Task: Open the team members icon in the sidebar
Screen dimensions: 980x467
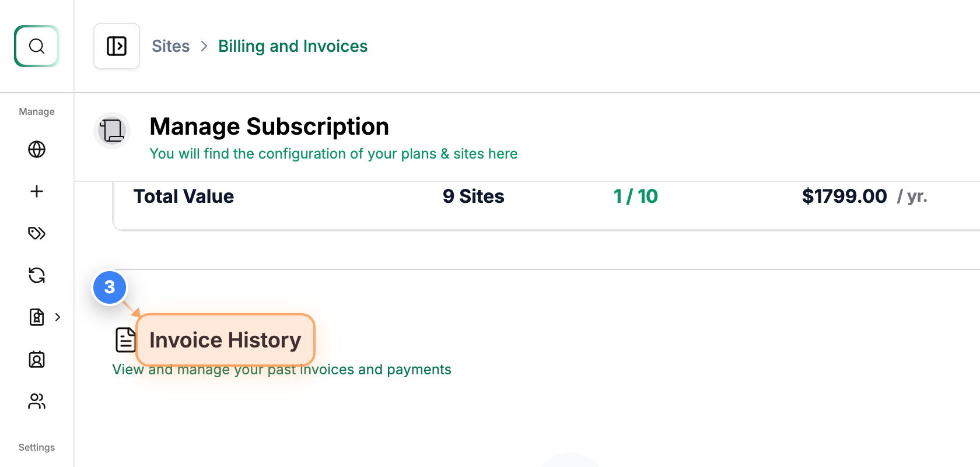Action: coord(37,402)
